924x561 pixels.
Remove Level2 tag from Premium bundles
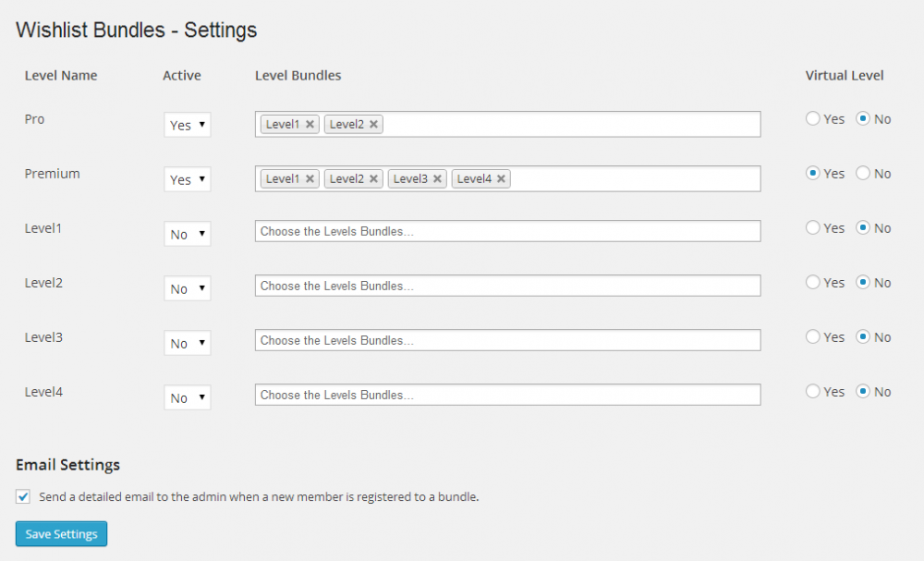(x=373, y=179)
